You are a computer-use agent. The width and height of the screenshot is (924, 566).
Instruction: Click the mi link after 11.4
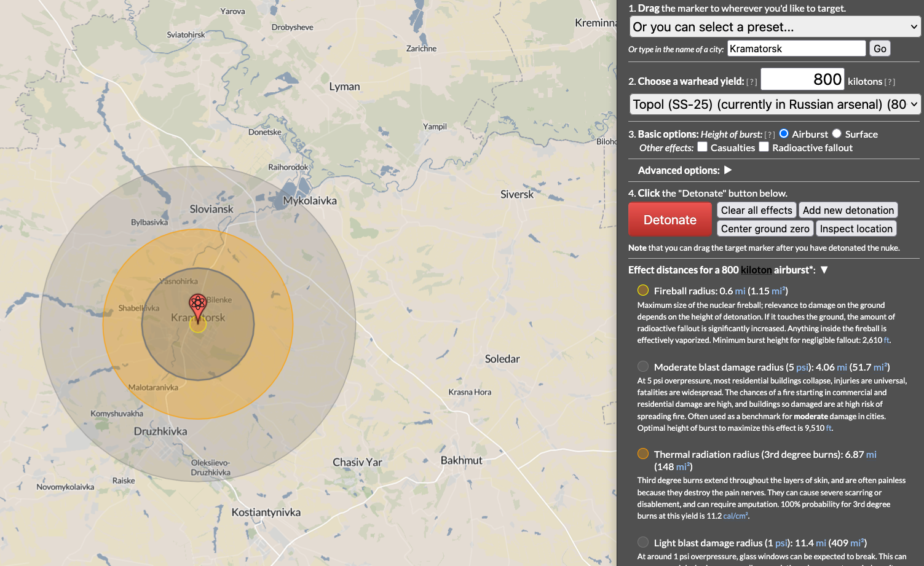point(821,543)
